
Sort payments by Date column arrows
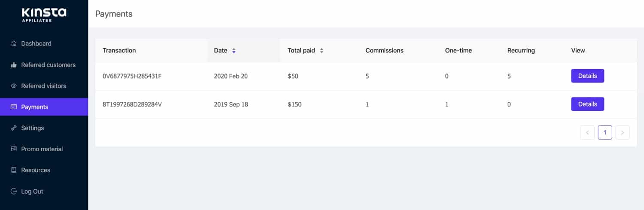point(234,51)
